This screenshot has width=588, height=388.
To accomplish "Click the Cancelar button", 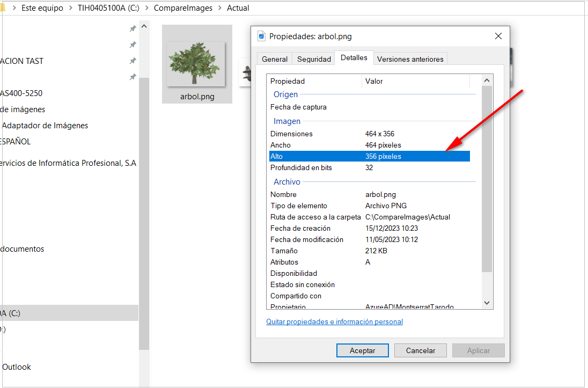I will (420, 350).
